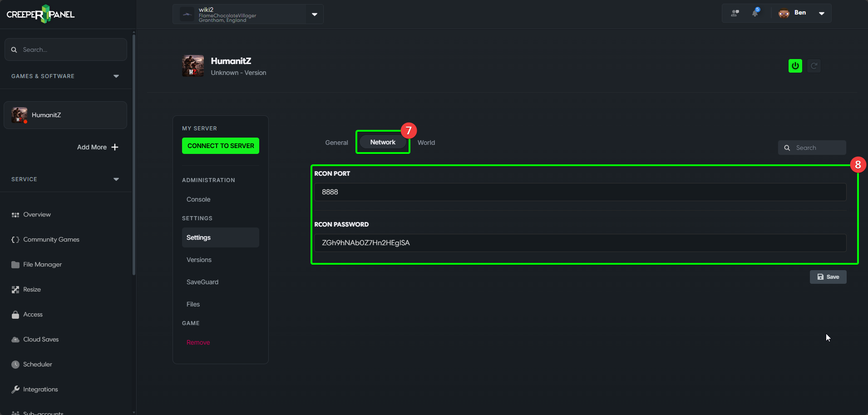Viewport: 868px width, 415px height.
Task: Switch to the General tab
Action: [x=336, y=143]
